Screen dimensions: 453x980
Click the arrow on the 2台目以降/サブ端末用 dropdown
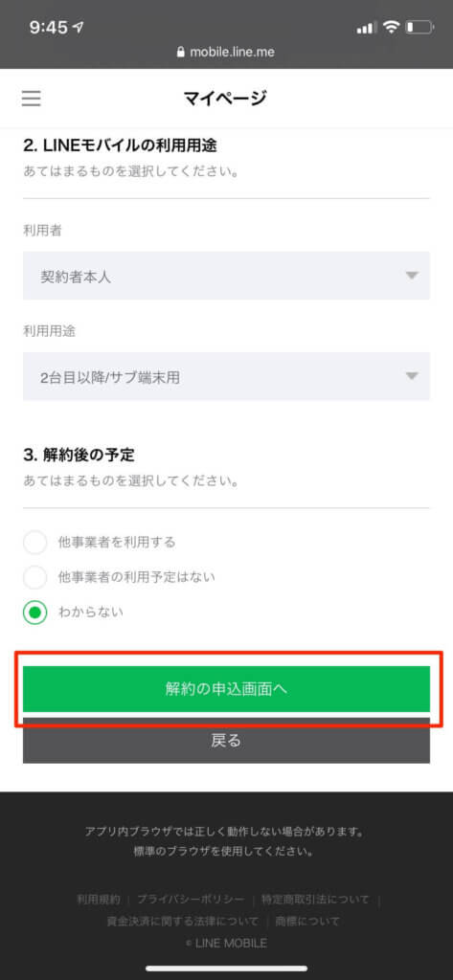(411, 376)
